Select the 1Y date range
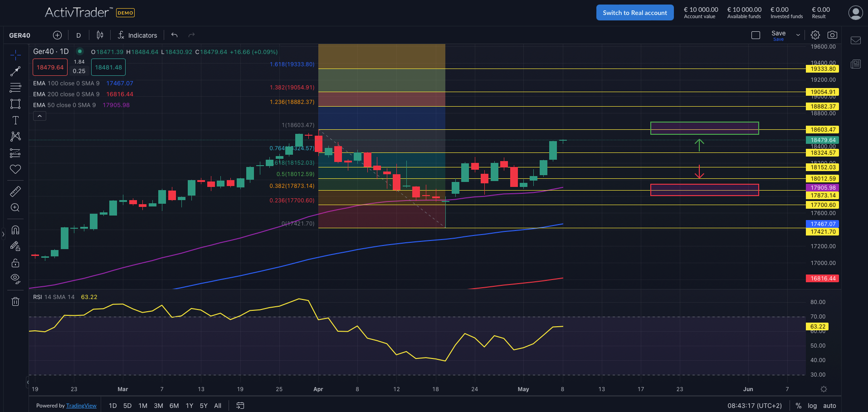The width and height of the screenshot is (868, 412). [189, 406]
